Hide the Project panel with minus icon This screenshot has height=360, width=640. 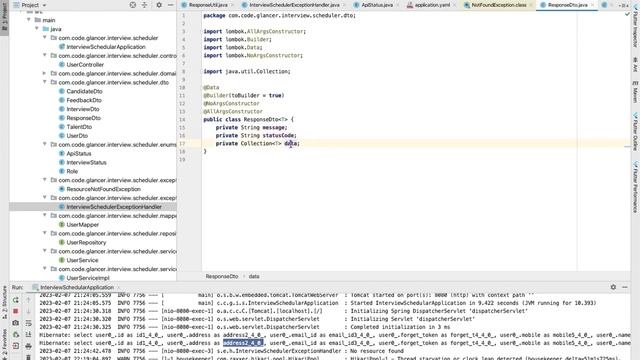[x=171, y=5]
